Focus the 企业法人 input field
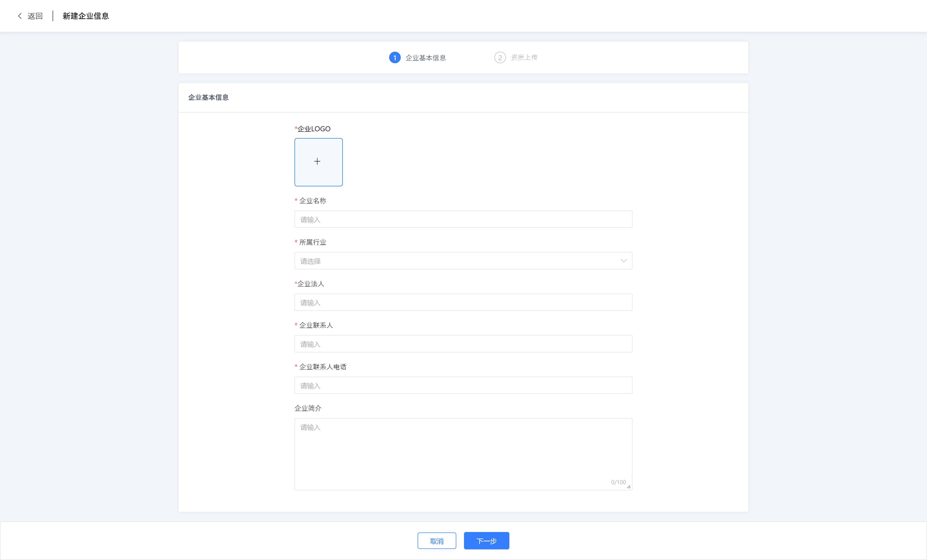Image resolution: width=927 pixels, height=560 pixels. point(463,302)
